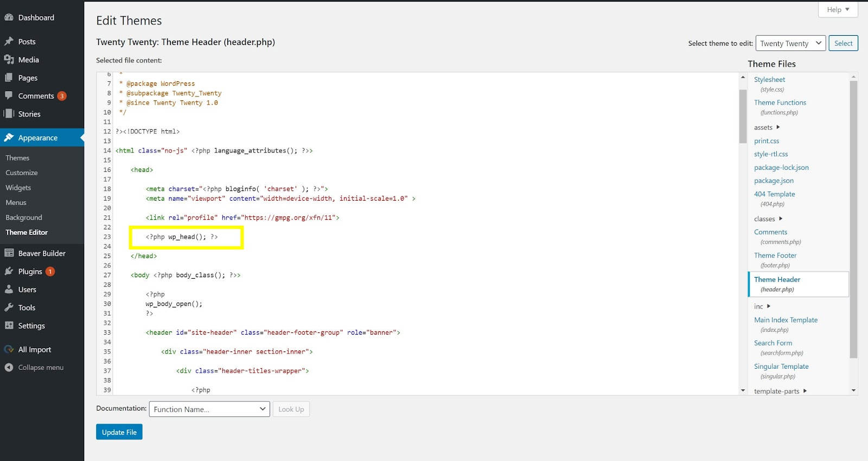868x461 pixels.
Task: Click the Beaver Builder icon
Action: 9,253
